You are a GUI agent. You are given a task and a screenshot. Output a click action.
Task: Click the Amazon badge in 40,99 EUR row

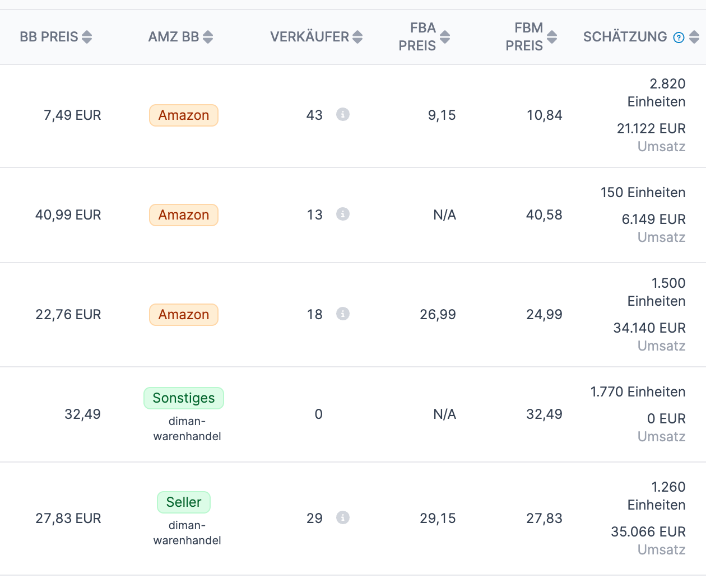tap(183, 215)
